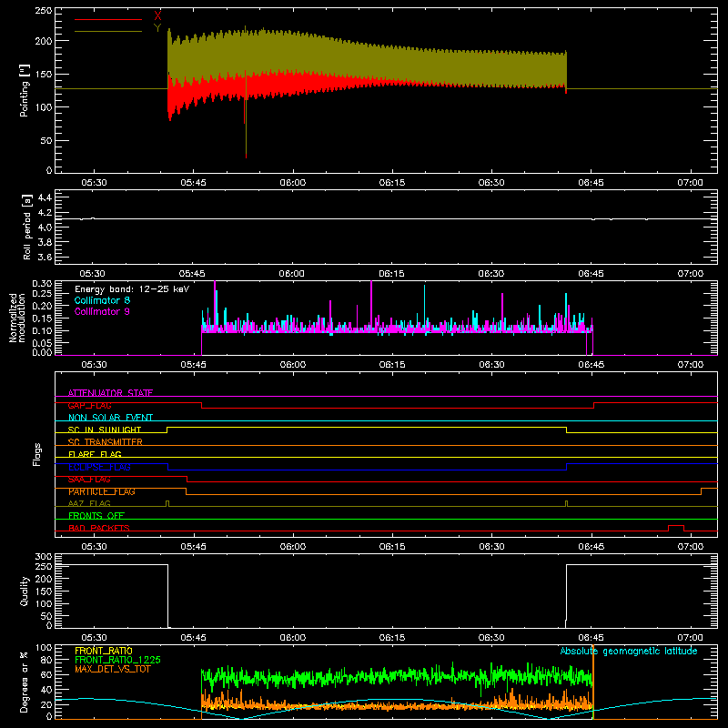
Task: Select the X legend label
Action: 157,16
